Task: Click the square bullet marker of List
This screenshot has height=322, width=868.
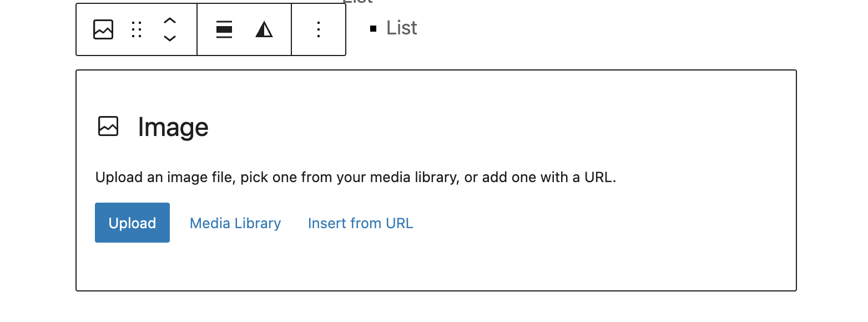Action: pyautogui.click(x=374, y=28)
